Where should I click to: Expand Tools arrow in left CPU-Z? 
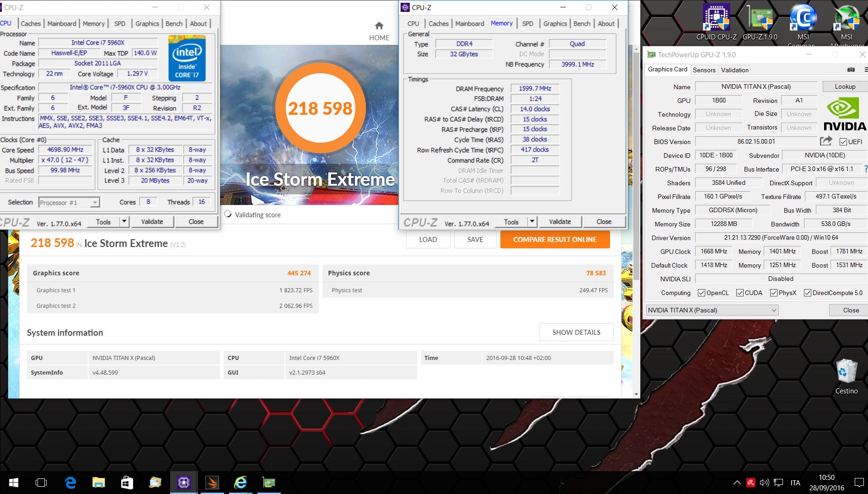(124, 221)
